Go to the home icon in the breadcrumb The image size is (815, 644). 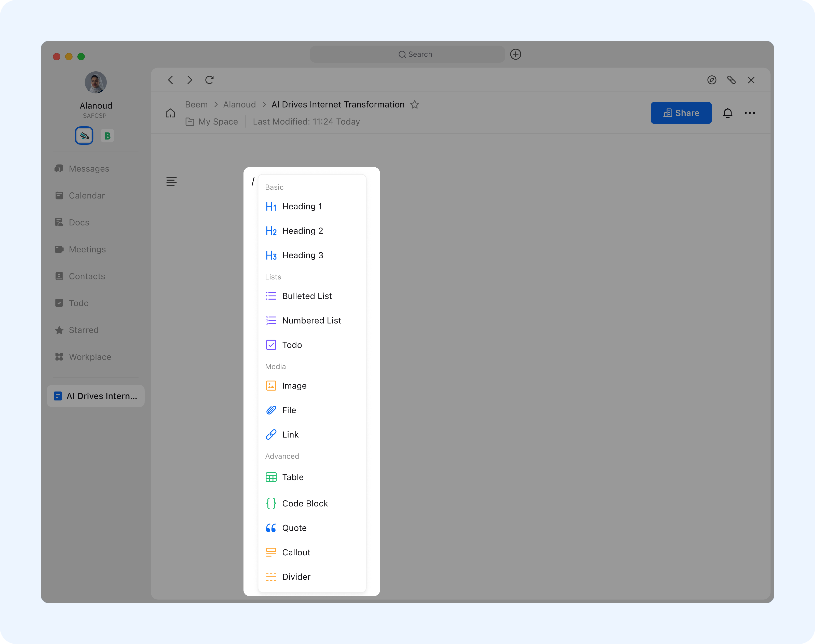point(170,113)
